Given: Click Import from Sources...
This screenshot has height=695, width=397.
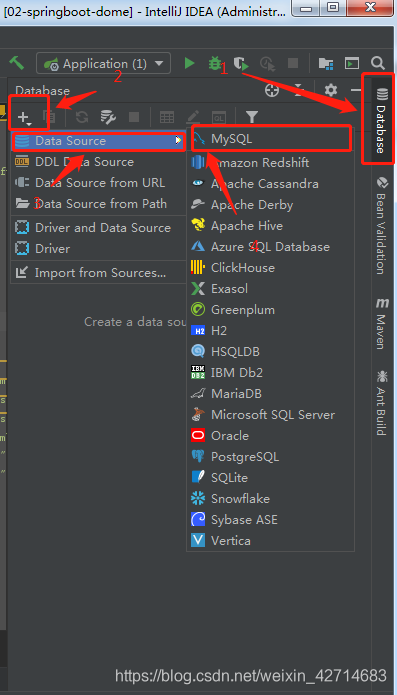Looking at the screenshot, I should [98, 273].
